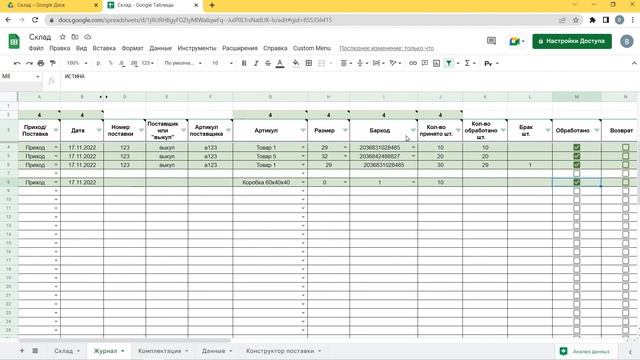Open the Google Meet call button

[x=516, y=41]
